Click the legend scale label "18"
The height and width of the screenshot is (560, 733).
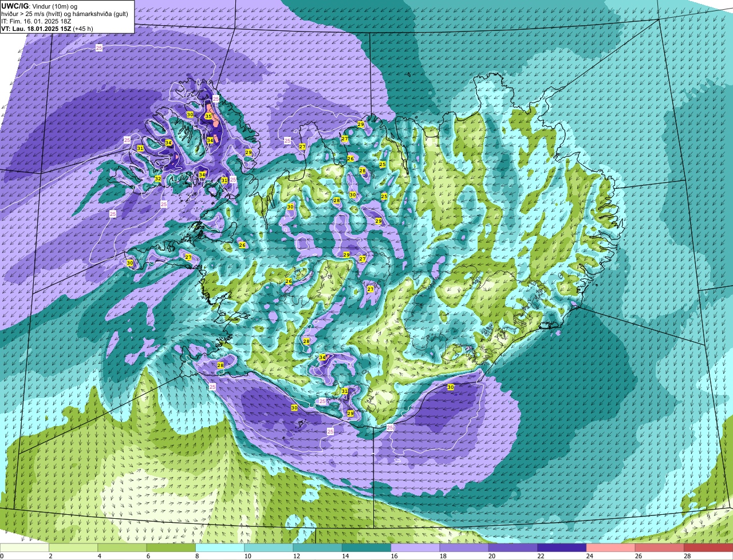[443, 556]
